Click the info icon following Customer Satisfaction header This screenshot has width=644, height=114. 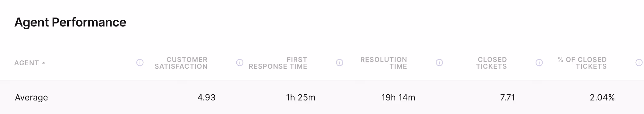(240, 63)
